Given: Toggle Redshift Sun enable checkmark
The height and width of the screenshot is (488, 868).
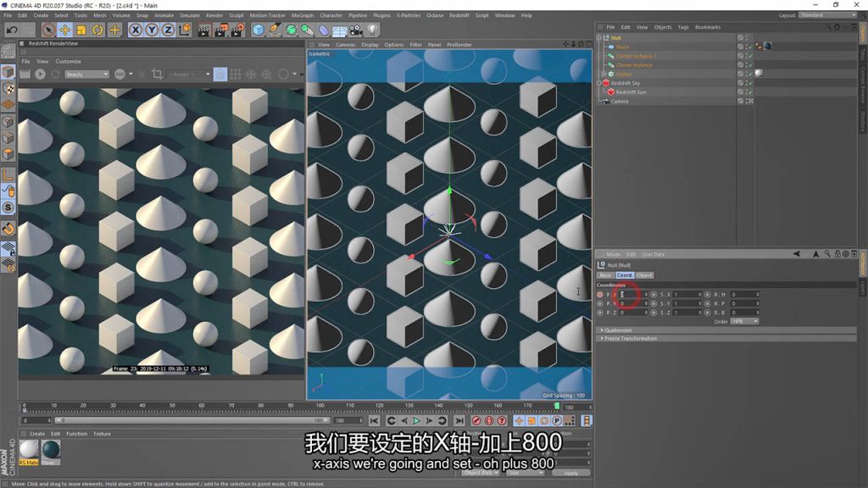Looking at the screenshot, I should click(x=749, y=91).
